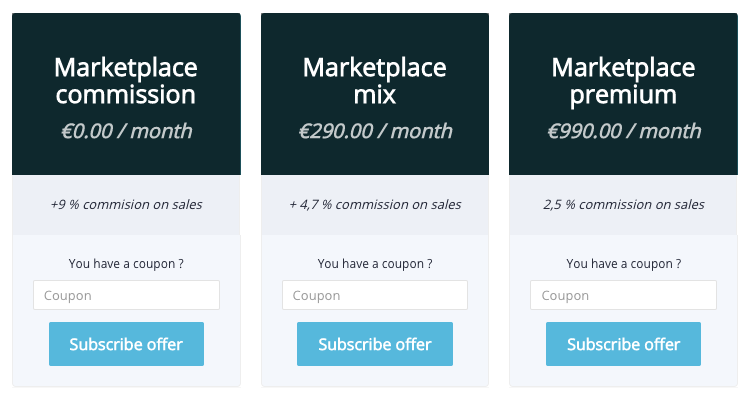The width and height of the screenshot is (752, 401).
Task: Subscribe to the Marketplace mix offer
Action: pos(375,344)
